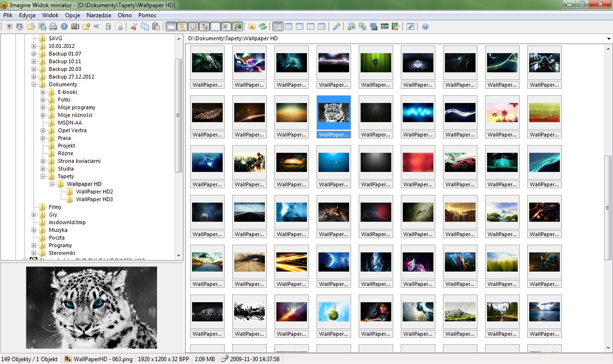Image resolution: width=613 pixels, height=364 pixels.
Task: Click the document gear toolbar icon
Action: pyautogui.click(x=119, y=26)
